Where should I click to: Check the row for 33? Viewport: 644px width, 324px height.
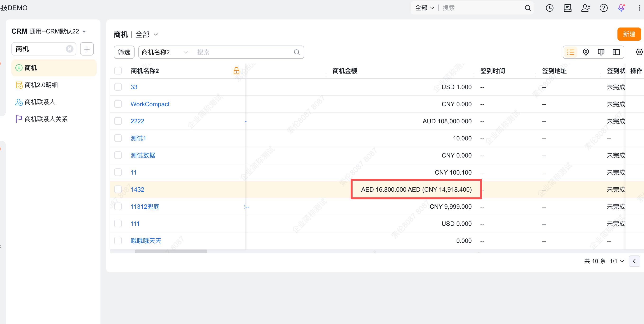pyautogui.click(x=118, y=87)
